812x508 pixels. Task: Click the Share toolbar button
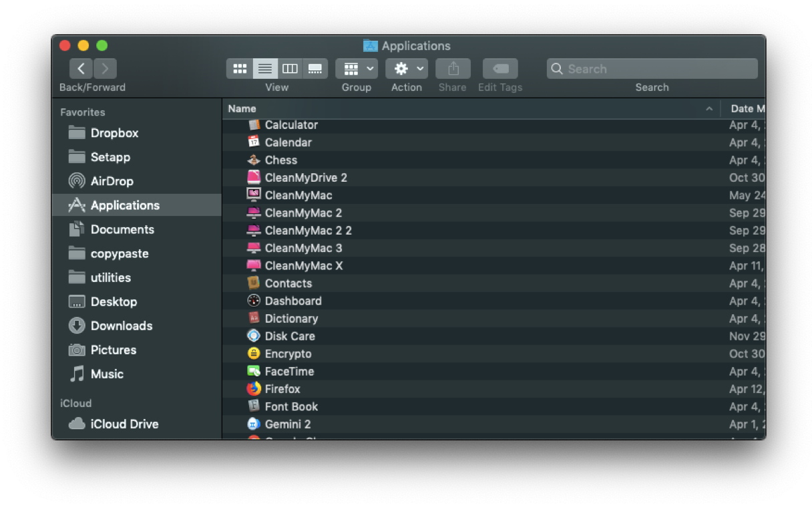(x=453, y=69)
